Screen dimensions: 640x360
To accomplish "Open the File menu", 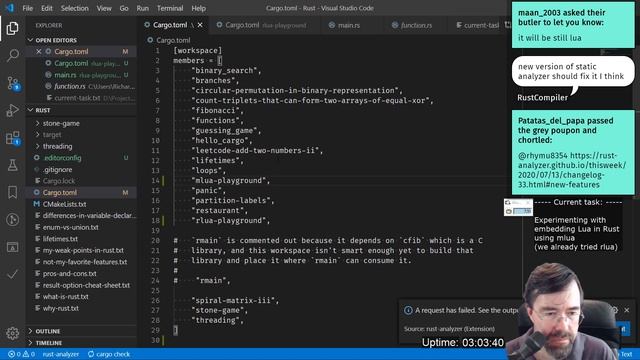I will [28, 8].
